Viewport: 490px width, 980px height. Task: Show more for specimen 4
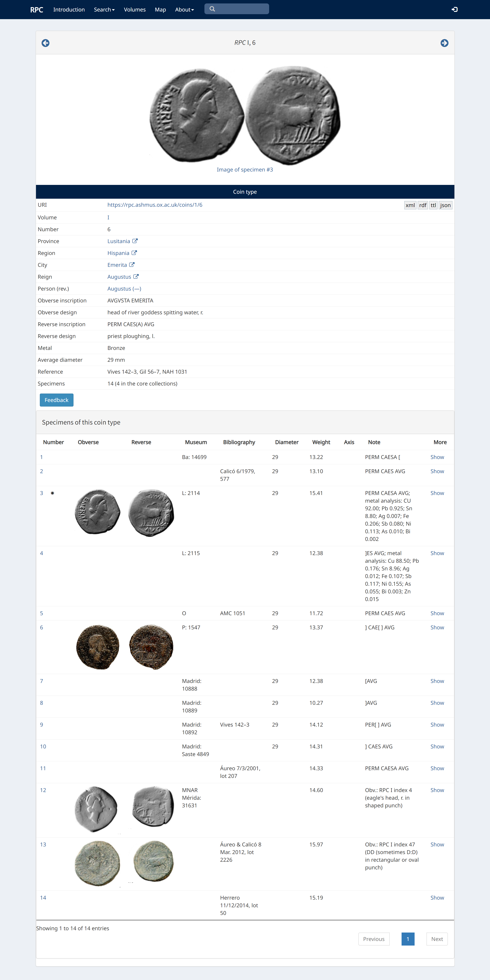point(437,553)
